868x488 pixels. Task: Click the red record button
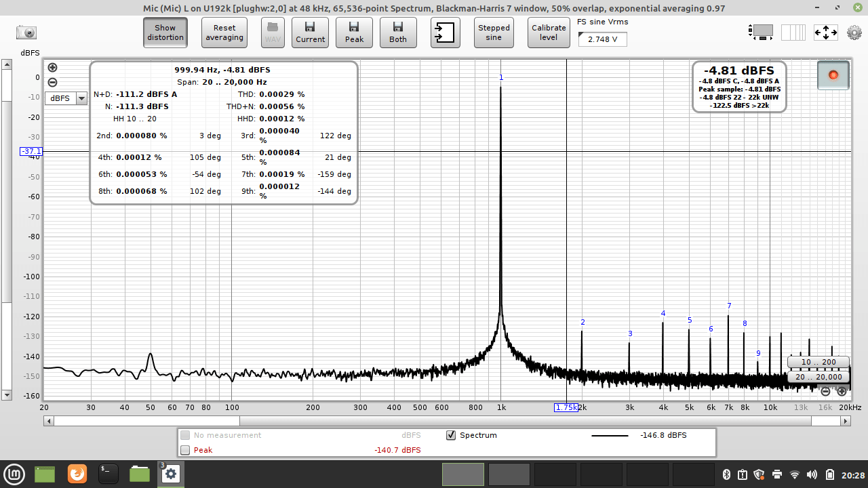(x=833, y=75)
